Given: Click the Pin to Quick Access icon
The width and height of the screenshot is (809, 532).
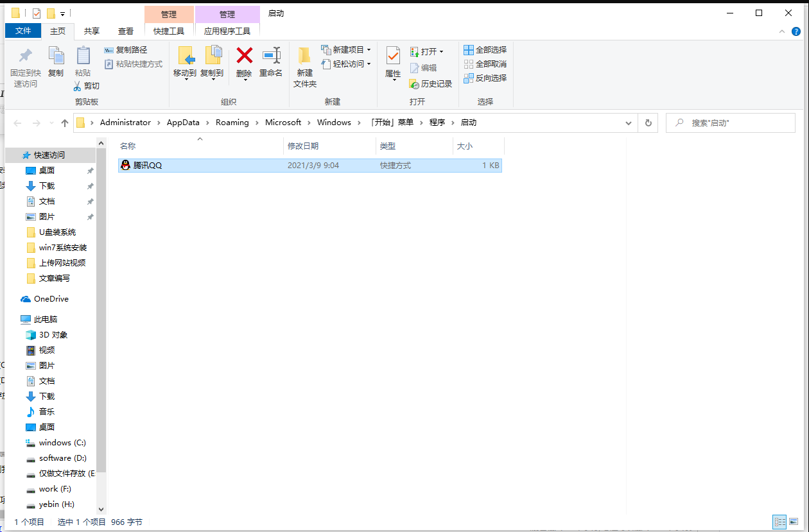Looking at the screenshot, I should click(25, 56).
